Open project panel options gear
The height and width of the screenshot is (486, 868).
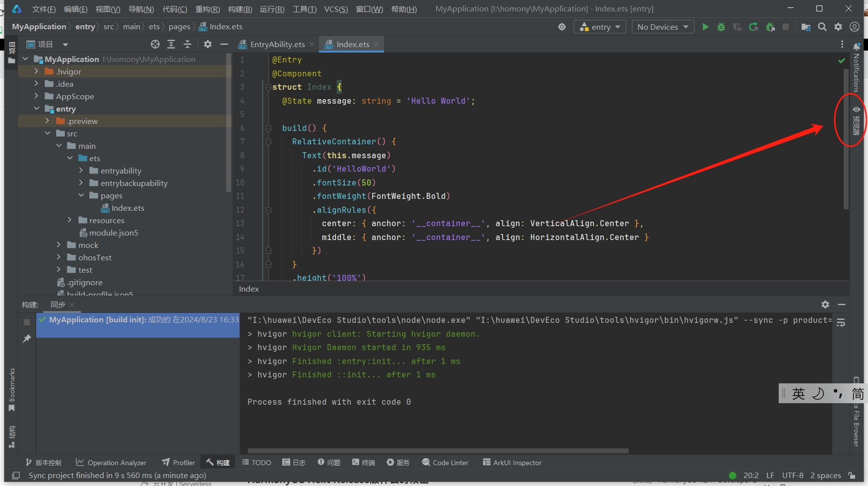click(x=208, y=44)
